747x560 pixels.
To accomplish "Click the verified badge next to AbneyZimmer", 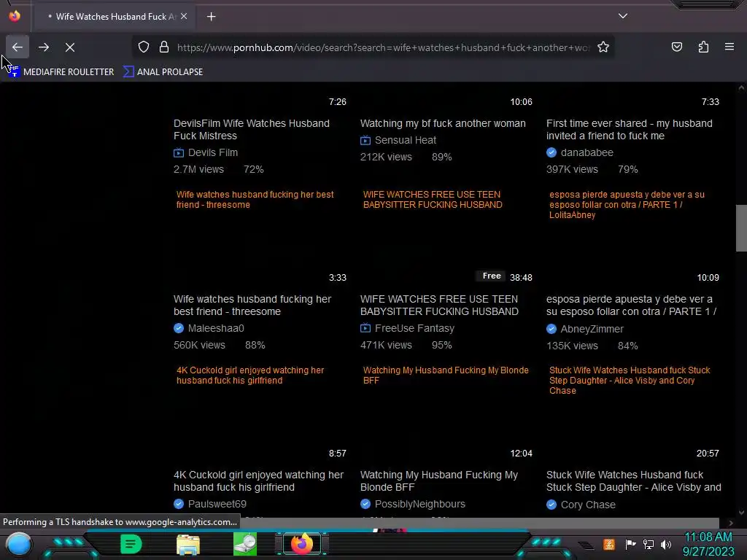I will 551,329.
